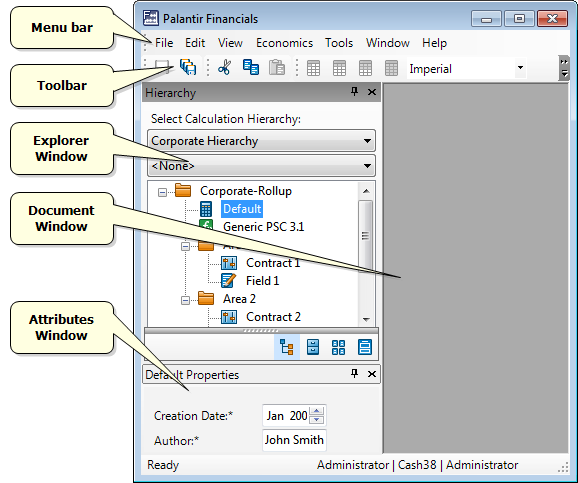Collapse the Area 2 tree node
Screen dimensions: 578x483
(x=185, y=300)
